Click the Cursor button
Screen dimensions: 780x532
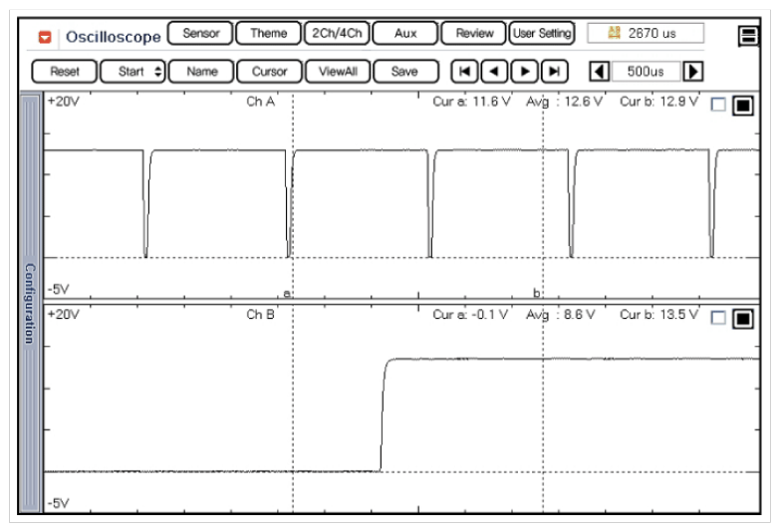pos(269,72)
